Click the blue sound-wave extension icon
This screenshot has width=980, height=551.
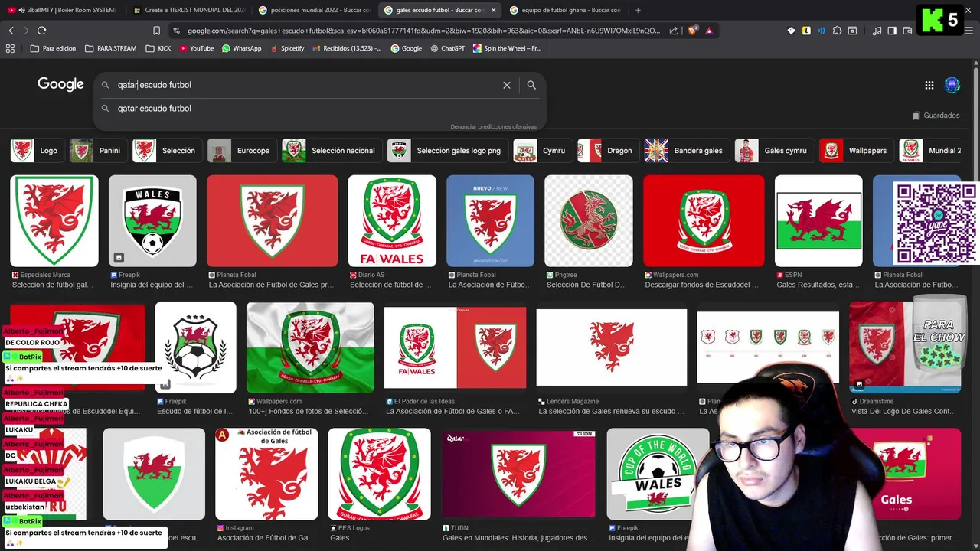click(x=822, y=31)
